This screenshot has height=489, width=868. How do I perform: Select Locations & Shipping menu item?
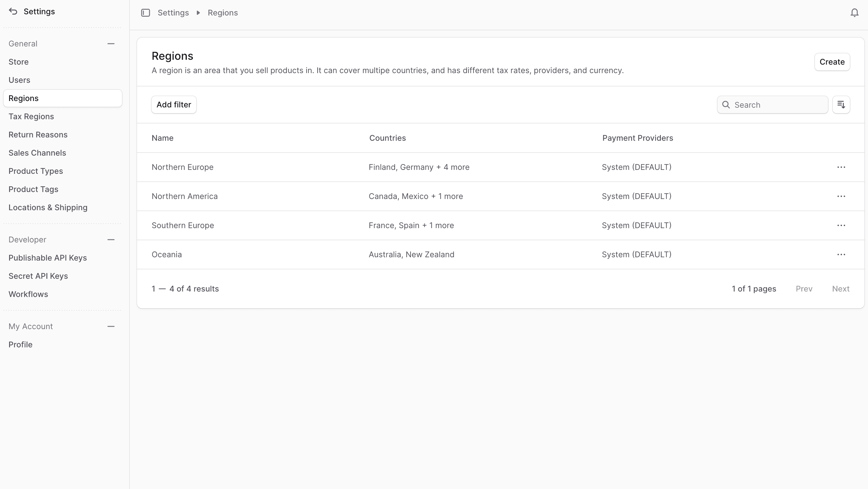48,207
